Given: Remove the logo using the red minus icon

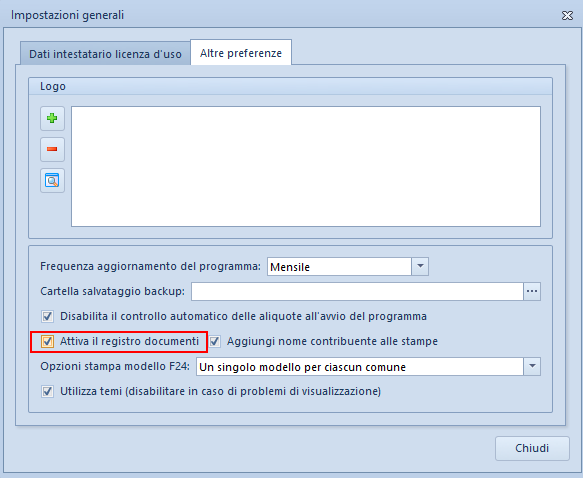Looking at the screenshot, I should click(x=52, y=149).
